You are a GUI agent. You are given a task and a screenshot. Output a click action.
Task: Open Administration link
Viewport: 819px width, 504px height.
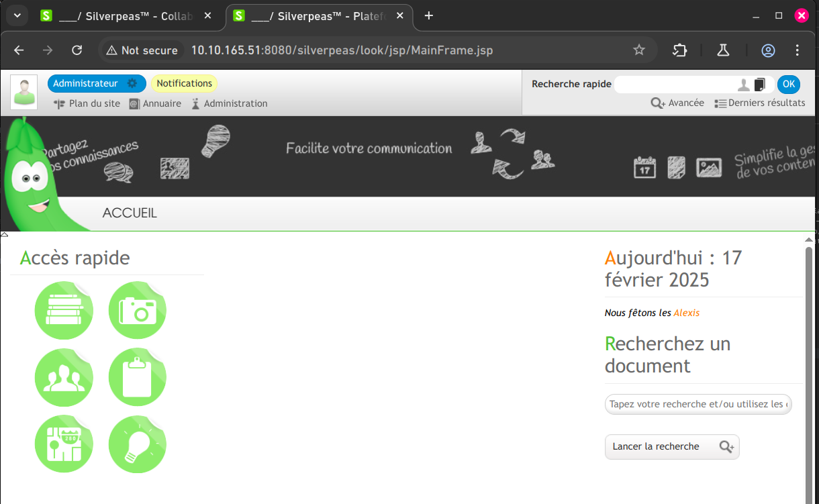(230, 103)
